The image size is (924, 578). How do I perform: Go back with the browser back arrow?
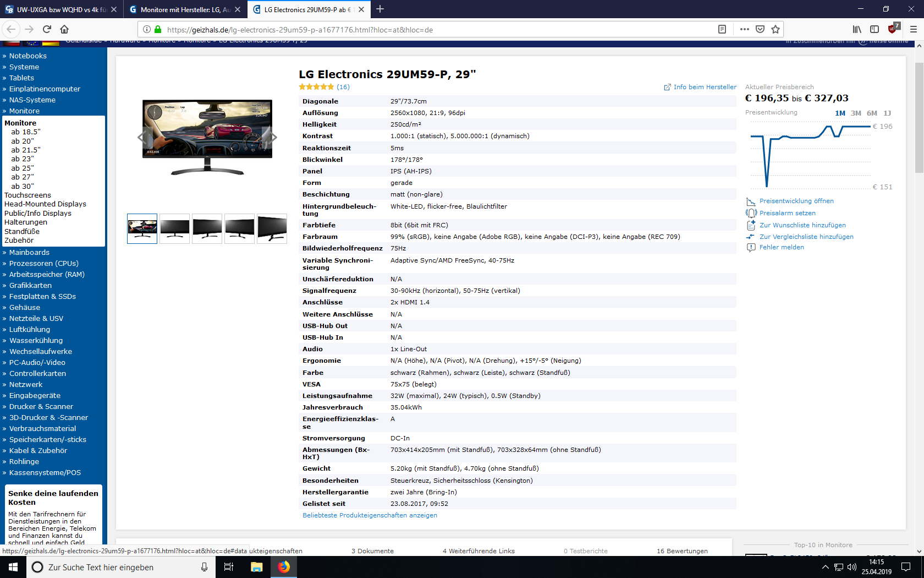pyautogui.click(x=12, y=29)
